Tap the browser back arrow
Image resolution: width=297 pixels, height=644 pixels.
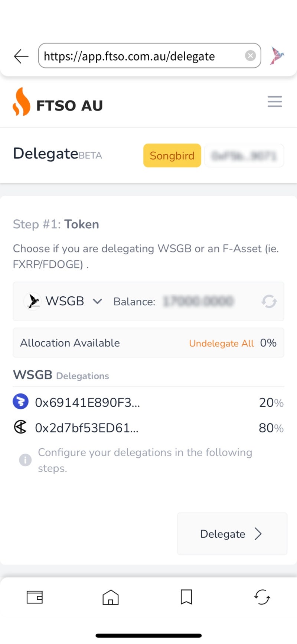click(21, 56)
